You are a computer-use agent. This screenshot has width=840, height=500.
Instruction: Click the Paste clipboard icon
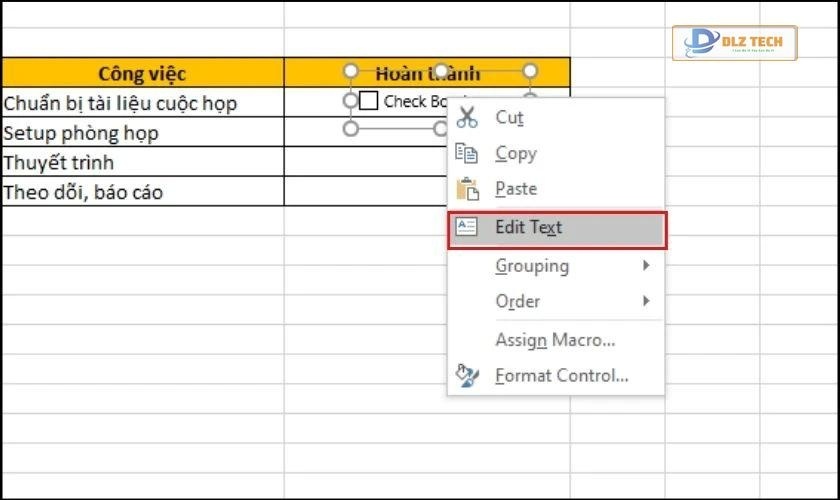pyautogui.click(x=467, y=189)
